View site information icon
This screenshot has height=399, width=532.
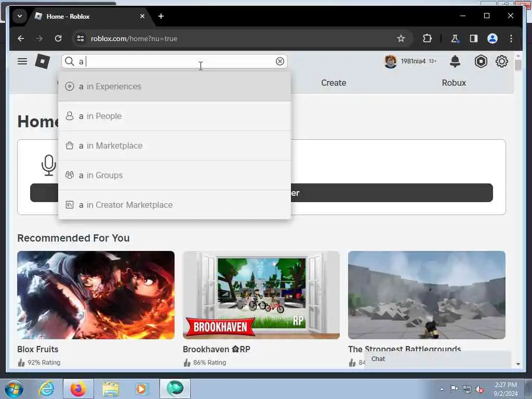click(x=81, y=38)
